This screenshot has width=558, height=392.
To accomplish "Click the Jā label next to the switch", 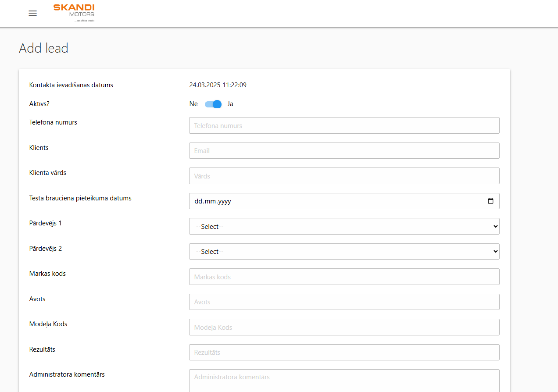I will [x=230, y=104].
